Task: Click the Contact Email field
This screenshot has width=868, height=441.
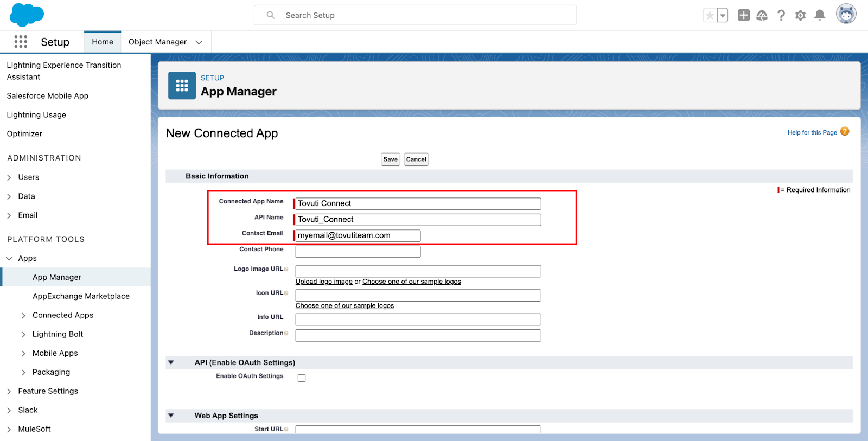Action: tap(358, 235)
